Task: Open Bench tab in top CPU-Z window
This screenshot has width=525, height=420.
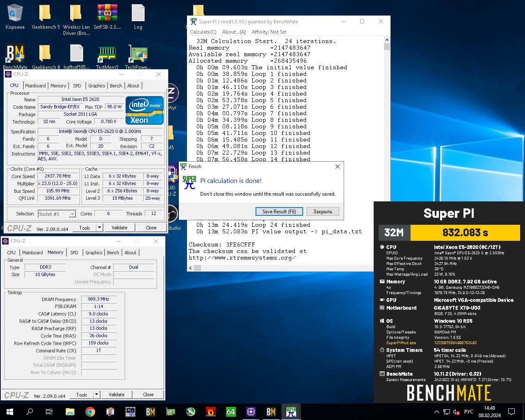Action: pyautogui.click(x=116, y=86)
